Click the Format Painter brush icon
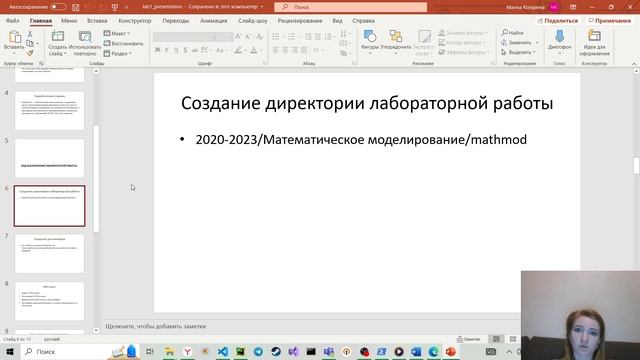The width and height of the screenshot is (640, 360). (x=30, y=53)
